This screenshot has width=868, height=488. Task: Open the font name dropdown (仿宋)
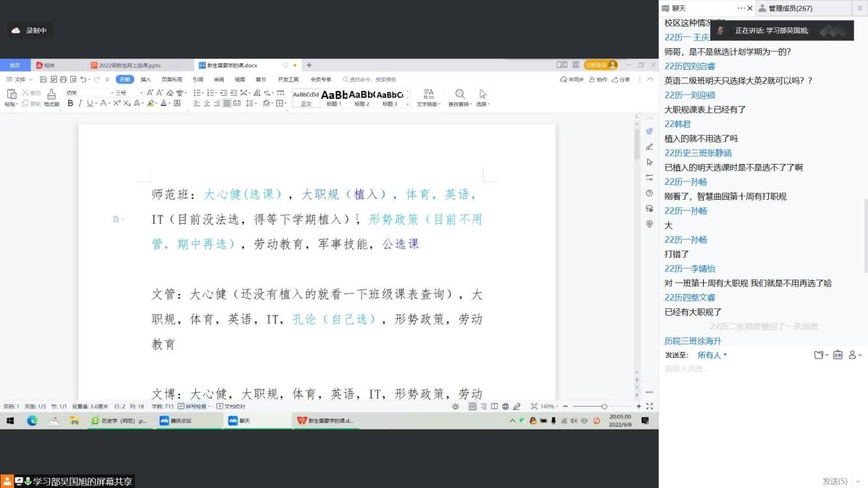88,93
